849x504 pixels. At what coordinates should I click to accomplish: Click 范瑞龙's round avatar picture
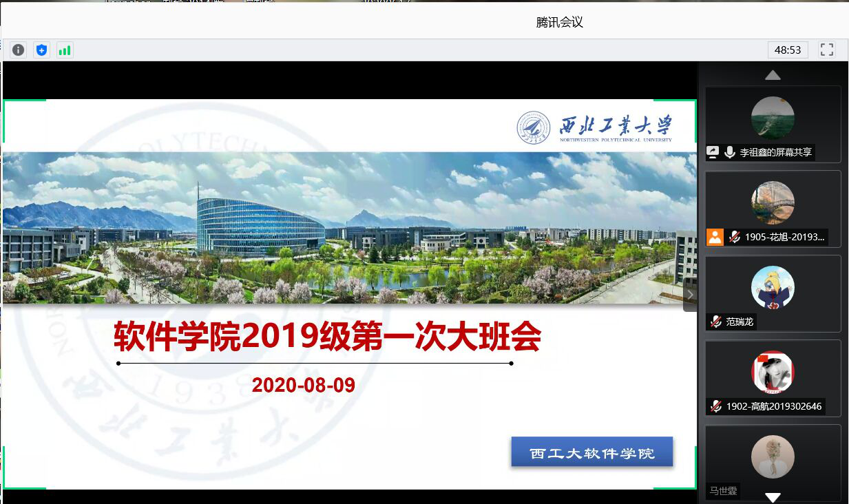point(773,287)
